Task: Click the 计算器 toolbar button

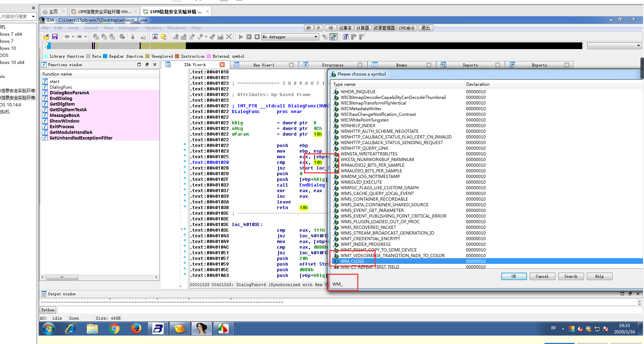Action: 363,28
